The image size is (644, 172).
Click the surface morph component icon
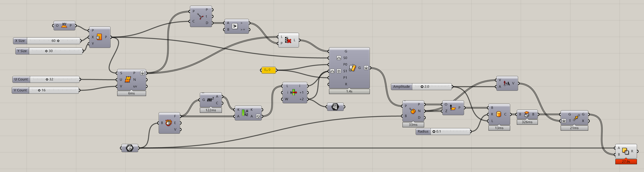tap(352, 68)
